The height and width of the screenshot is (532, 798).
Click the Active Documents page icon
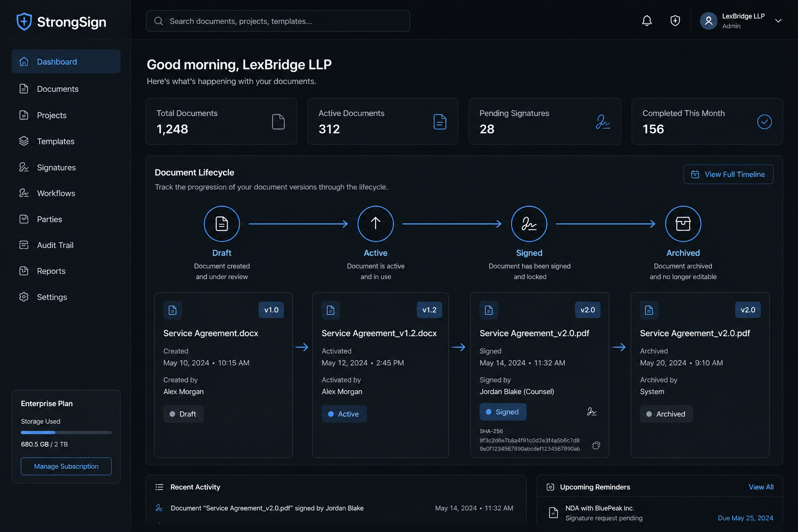coord(440,122)
